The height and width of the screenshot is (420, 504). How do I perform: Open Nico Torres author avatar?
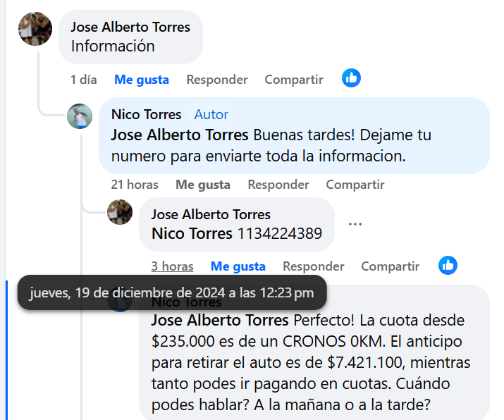tap(80, 116)
